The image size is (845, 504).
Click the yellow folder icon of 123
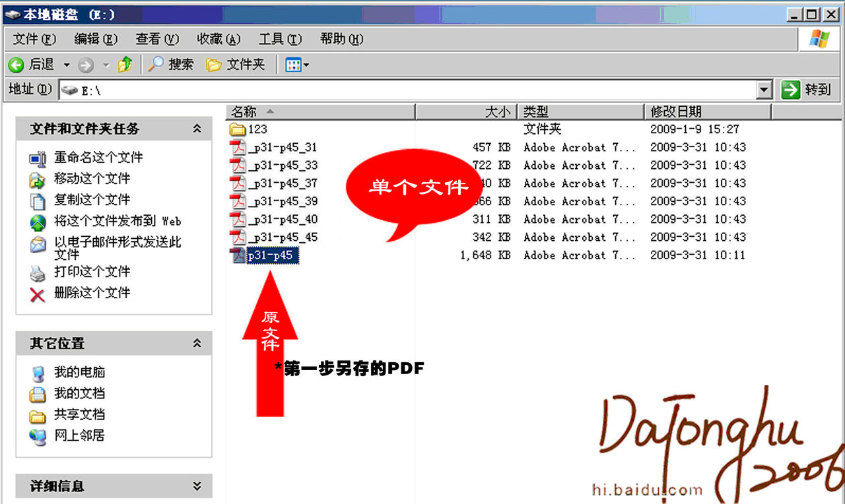(238, 129)
